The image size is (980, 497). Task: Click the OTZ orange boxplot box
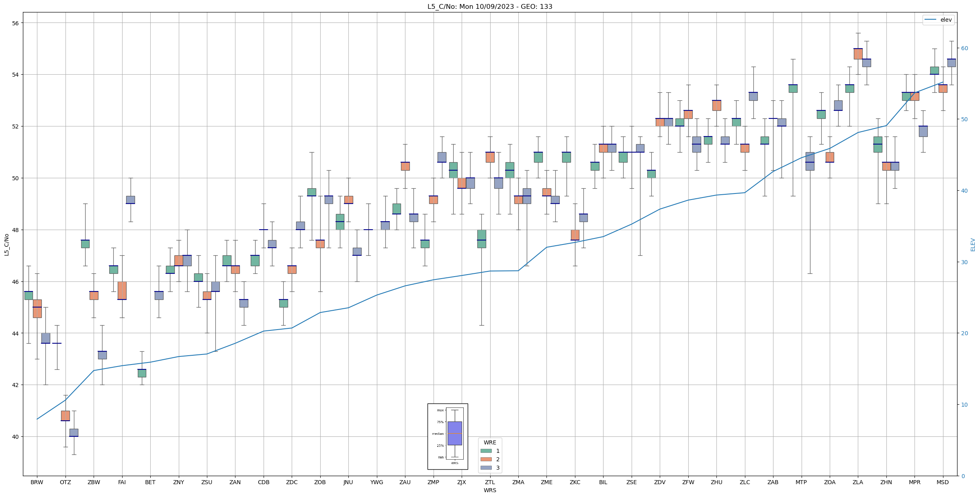coord(65,416)
